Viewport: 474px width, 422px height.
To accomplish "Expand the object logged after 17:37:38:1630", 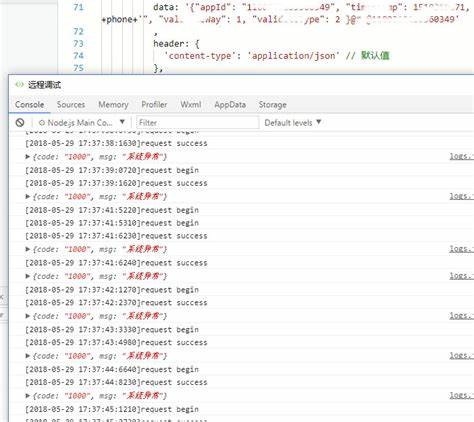I will click(x=28, y=156).
